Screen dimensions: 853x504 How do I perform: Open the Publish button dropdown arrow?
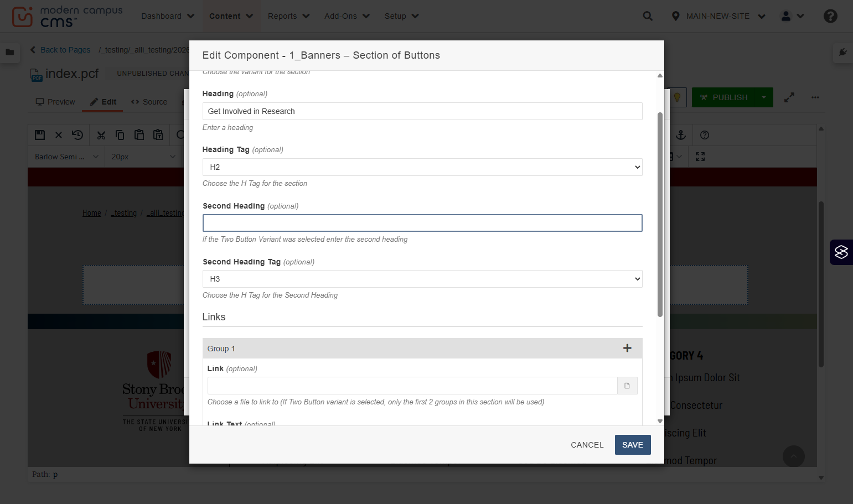[764, 97]
